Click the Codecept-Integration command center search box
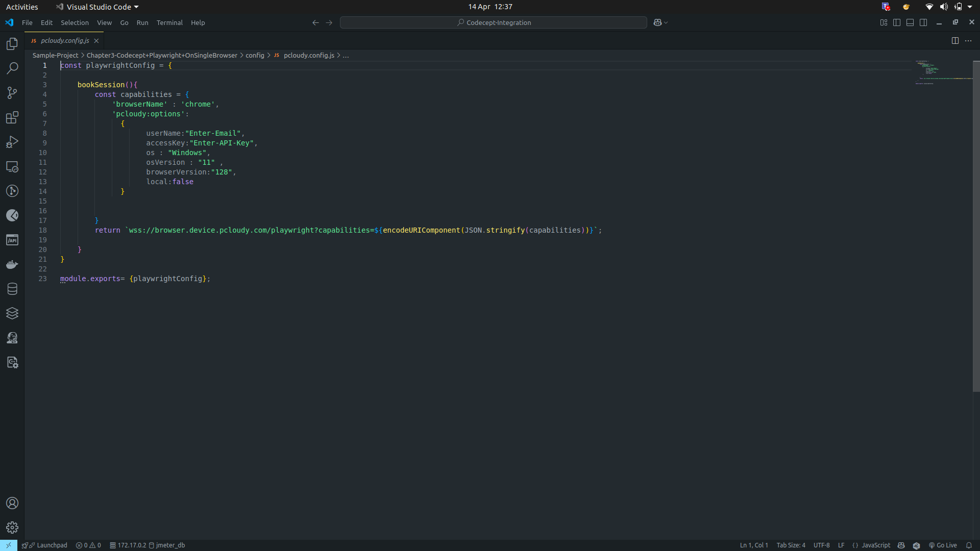980x551 pixels. (x=494, y=22)
